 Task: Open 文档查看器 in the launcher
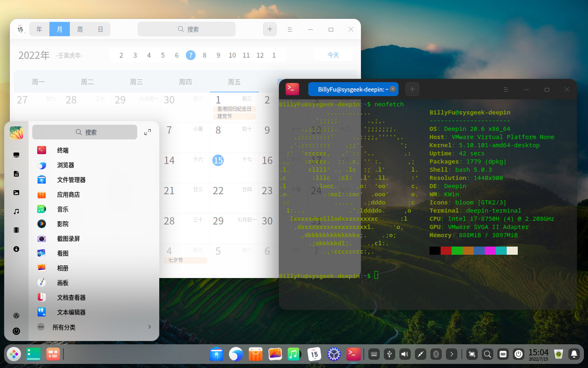(x=94, y=298)
